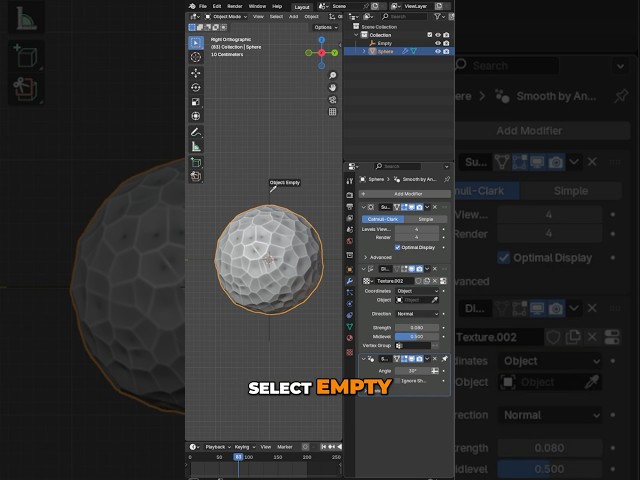Open the Tool properties tab
Screen dimensions: 640x480
[350, 181]
